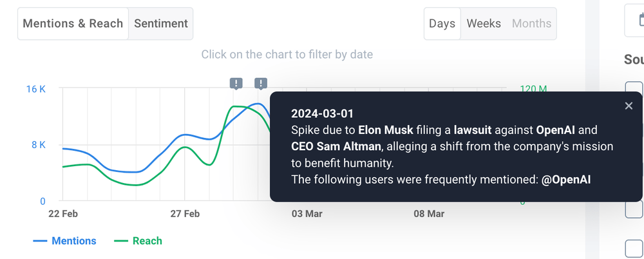Switch to the Sentiment tab
Screen dimensions: 644x259
pos(161,24)
